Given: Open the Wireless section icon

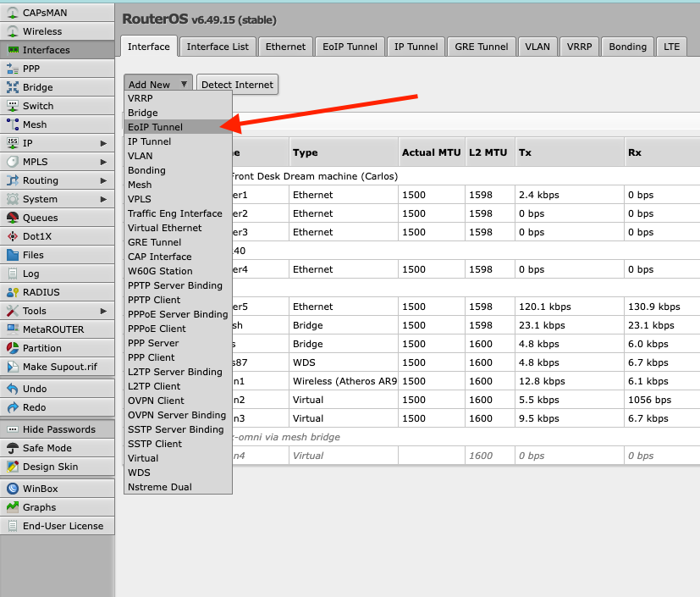Looking at the screenshot, I should (x=13, y=31).
